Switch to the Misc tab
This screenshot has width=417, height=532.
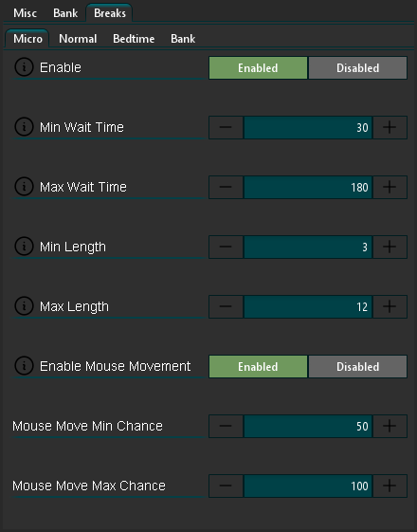pyautogui.click(x=25, y=13)
